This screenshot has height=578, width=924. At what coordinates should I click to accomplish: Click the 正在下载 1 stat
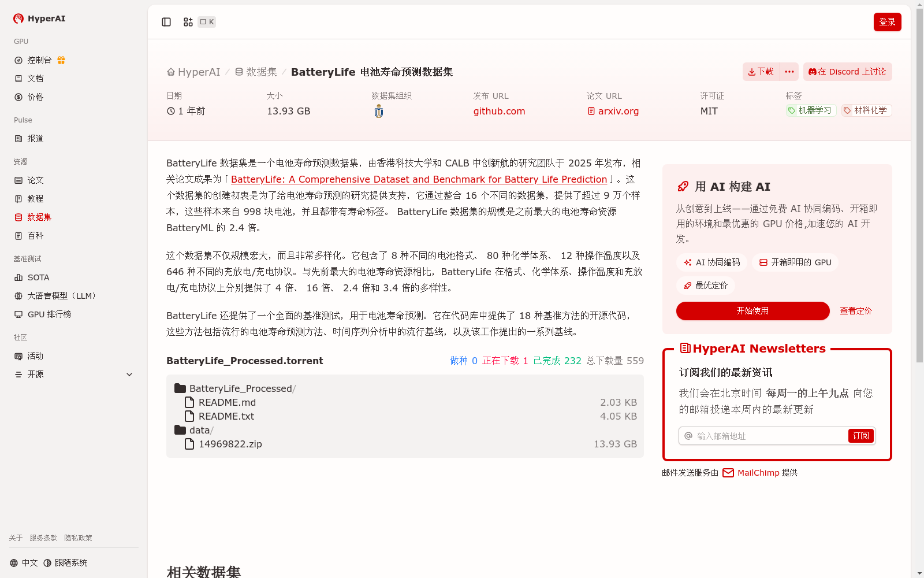tap(505, 361)
